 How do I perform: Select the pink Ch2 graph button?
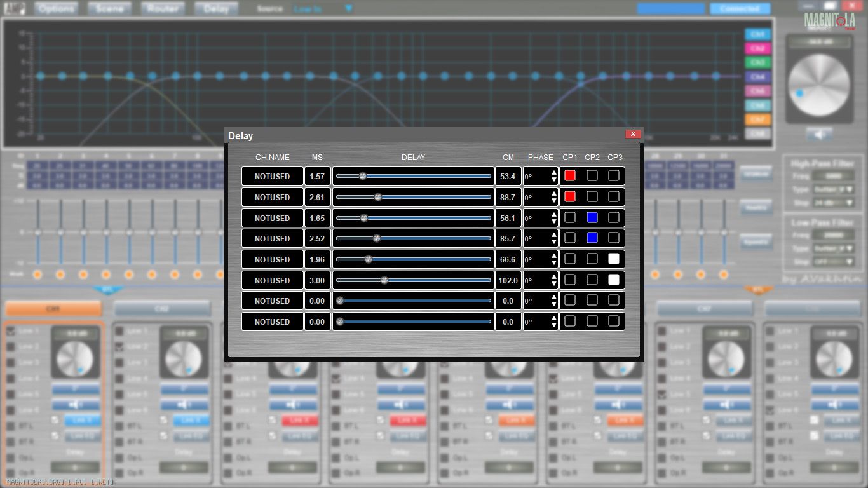(757, 48)
